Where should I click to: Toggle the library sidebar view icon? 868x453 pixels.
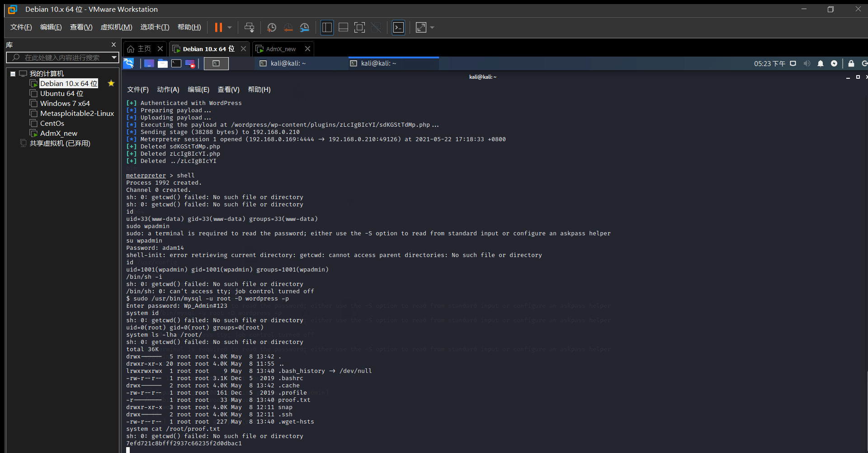327,28
